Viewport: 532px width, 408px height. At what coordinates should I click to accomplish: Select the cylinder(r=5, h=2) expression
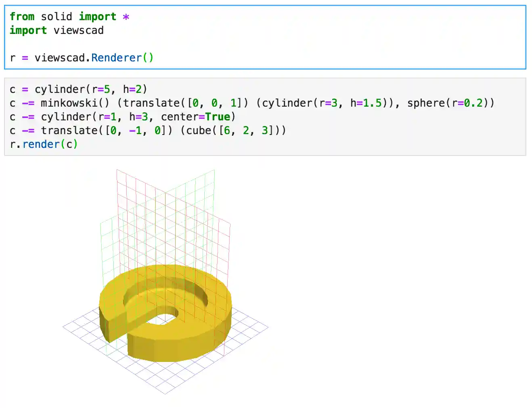click(x=91, y=89)
